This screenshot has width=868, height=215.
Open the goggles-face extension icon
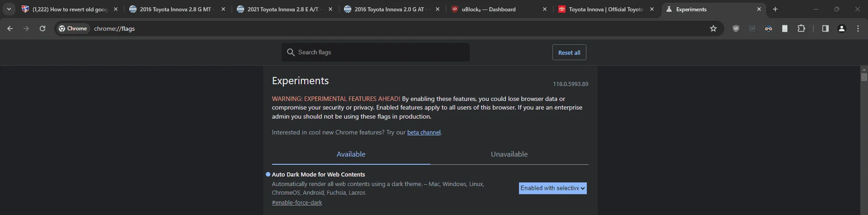[769, 29]
